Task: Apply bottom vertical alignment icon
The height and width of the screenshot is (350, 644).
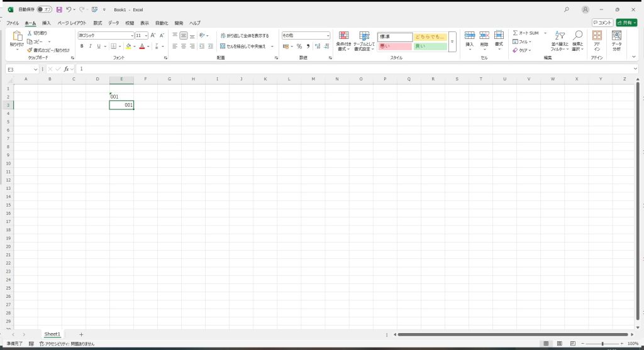Action: [192, 36]
